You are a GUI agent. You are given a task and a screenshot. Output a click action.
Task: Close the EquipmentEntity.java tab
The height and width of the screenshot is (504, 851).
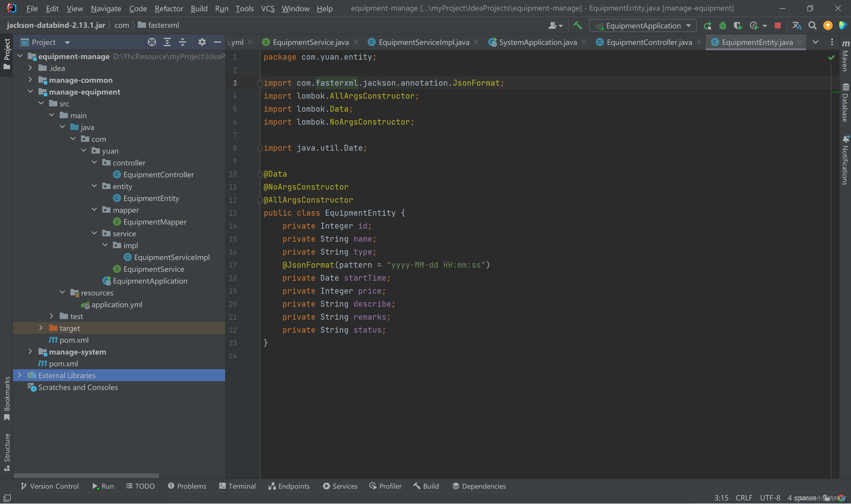pos(800,43)
